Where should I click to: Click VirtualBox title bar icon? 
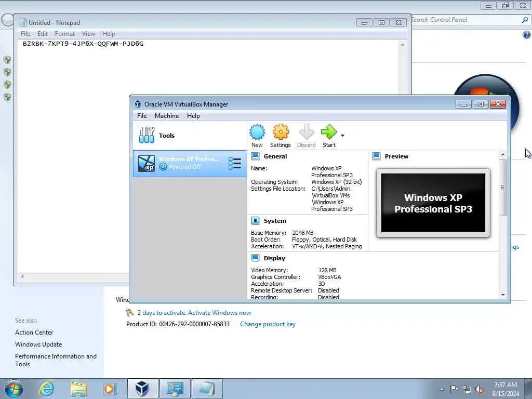[138, 104]
